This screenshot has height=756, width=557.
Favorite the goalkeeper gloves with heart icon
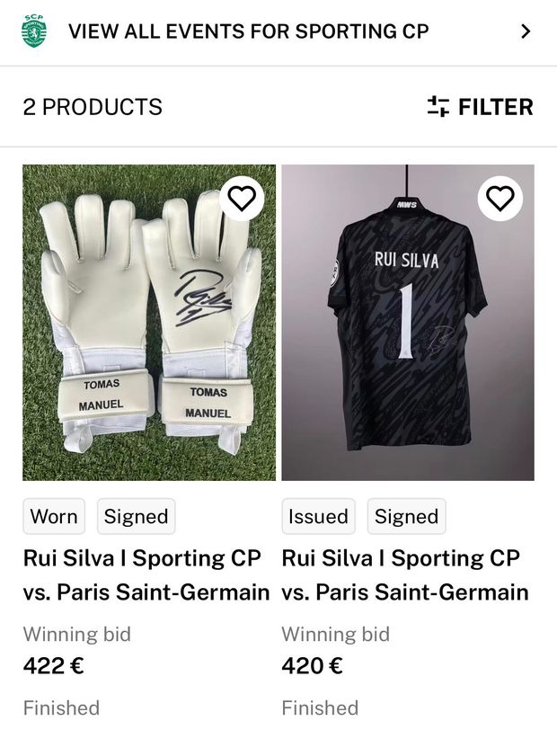(242, 199)
